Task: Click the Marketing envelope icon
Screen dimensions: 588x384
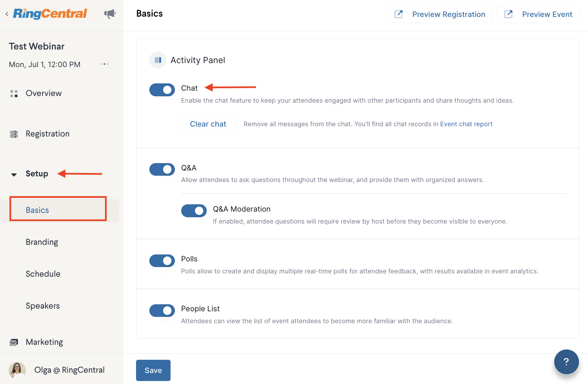Action: [x=14, y=342]
